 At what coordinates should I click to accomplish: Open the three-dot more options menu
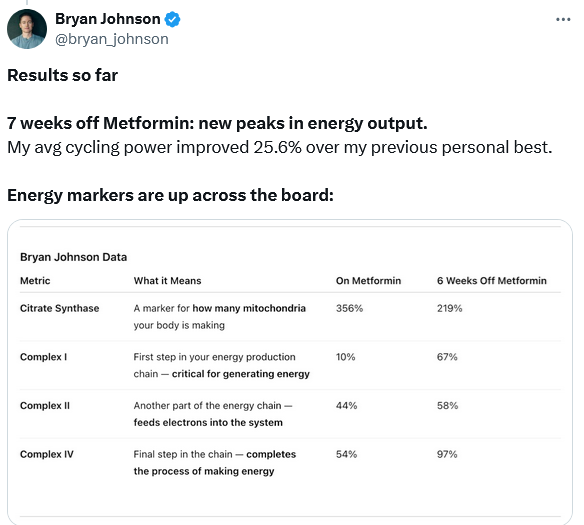[563, 19]
